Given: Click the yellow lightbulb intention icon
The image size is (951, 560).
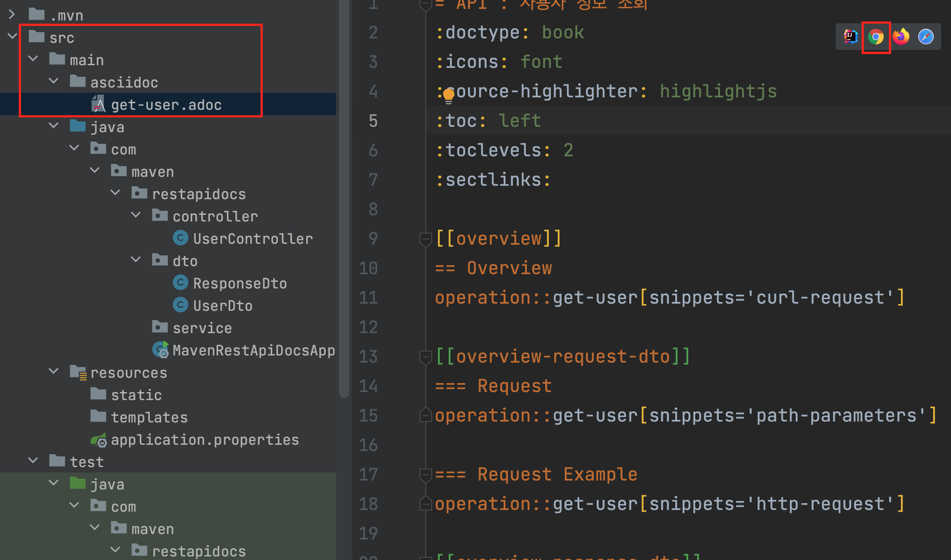Looking at the screenshot, I should tap(449, 95).
